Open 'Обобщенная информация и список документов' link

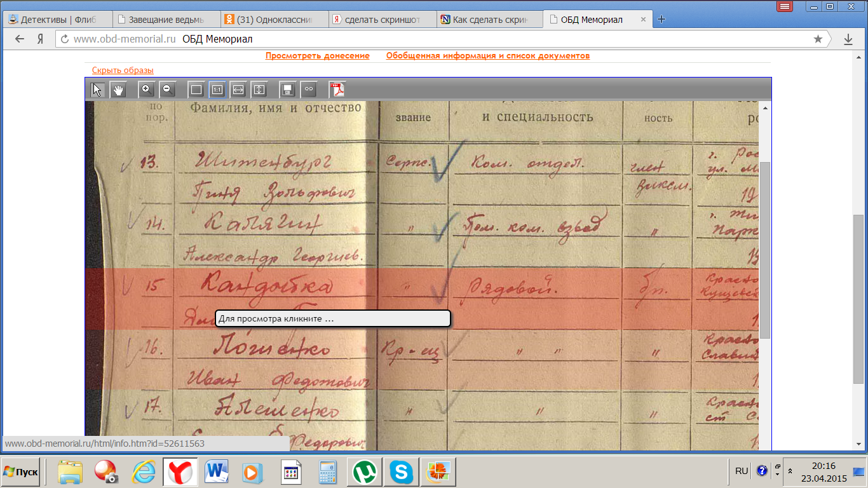[487, 56]
